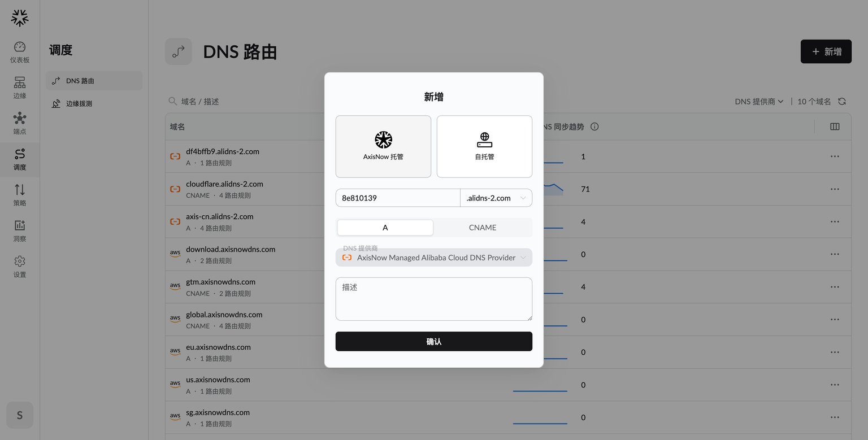Open the eu.axisnowdns.com domain
This screenshot has height=440, width=868.
pyautogui.click(x=218, y=347)
